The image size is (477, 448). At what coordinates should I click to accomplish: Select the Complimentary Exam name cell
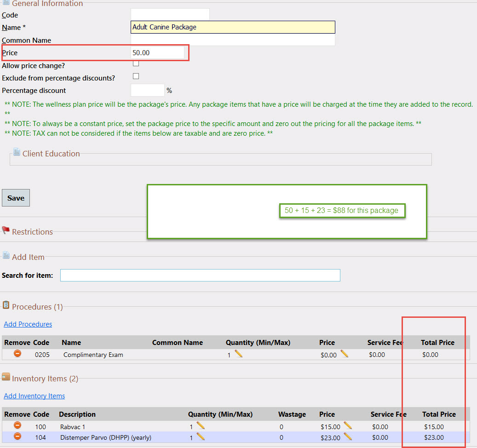point(93,355)
